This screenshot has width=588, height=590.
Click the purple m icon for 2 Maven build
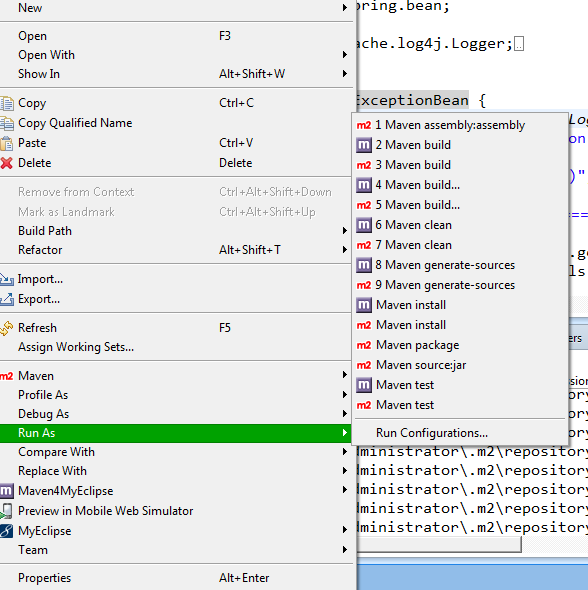point(364,145)
